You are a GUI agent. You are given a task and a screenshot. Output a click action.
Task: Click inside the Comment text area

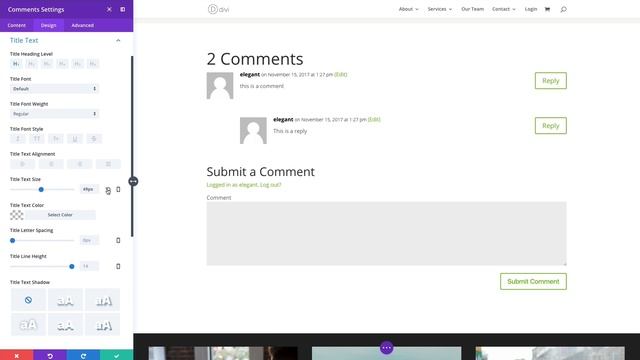click(x=386, y=233)
